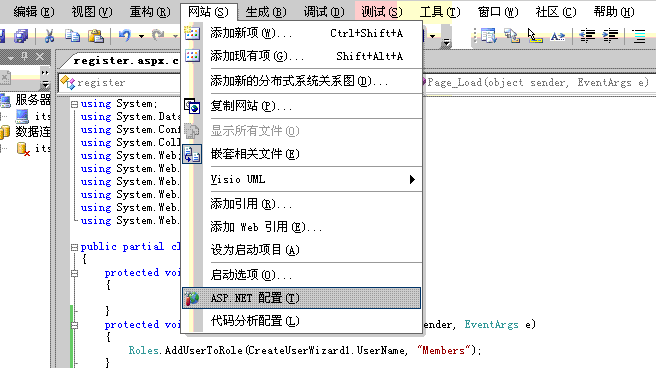
Task: Collapse the using directives outline block
Action: tap(74, 104)
